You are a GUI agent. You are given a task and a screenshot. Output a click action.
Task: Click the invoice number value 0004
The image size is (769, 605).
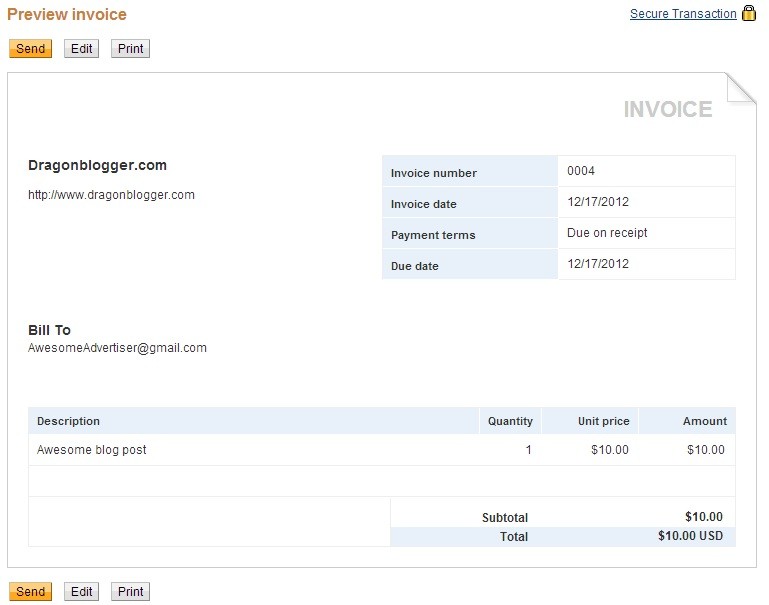pyautogui.click(x=581, y=171)
